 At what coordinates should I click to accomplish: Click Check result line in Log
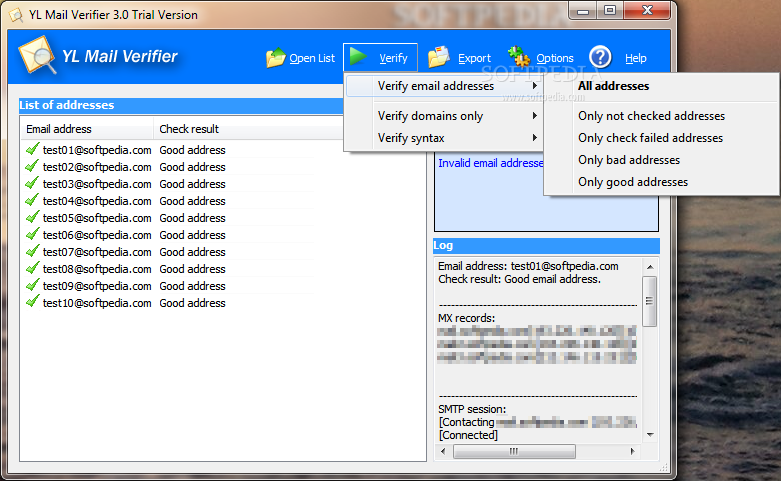pos(520,279)
